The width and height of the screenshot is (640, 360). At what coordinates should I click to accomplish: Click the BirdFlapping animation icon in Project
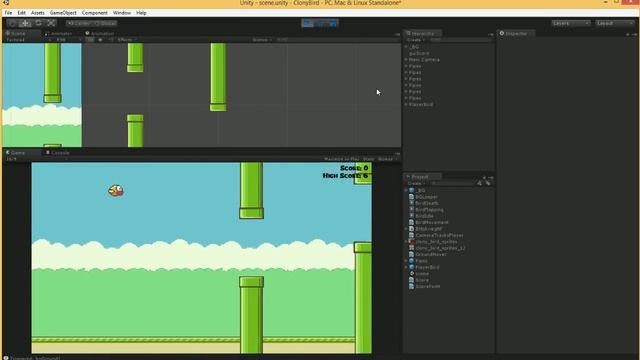tap(411, 209)
